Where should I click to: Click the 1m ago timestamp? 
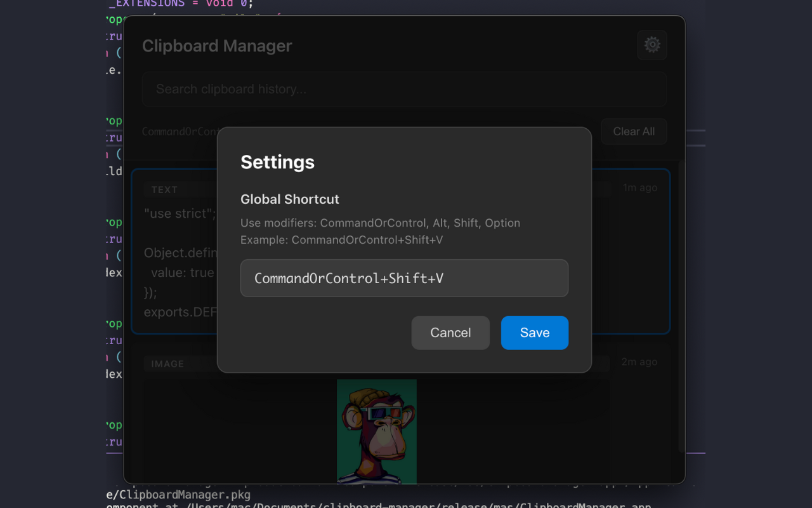(x=640, y=187)
